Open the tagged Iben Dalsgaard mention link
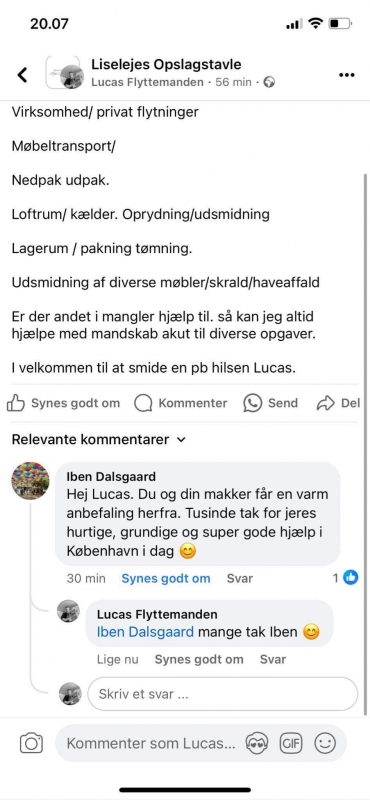 tap(145, 632)
